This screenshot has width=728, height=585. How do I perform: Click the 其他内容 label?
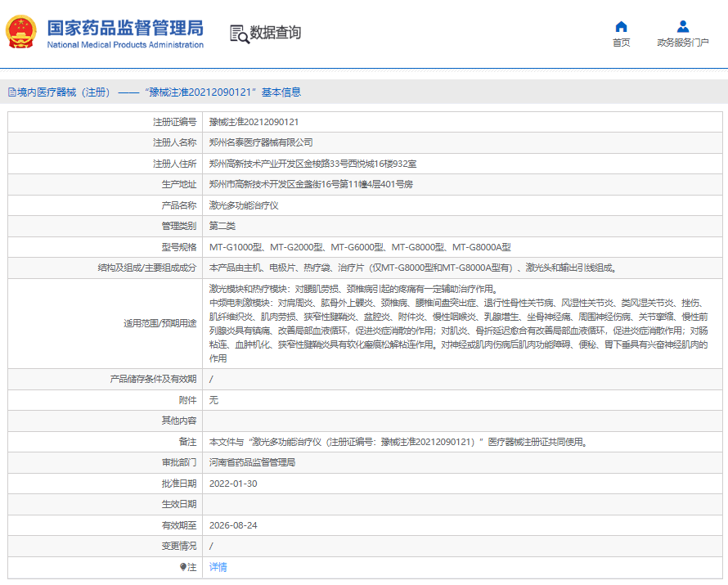pos(179,421)
